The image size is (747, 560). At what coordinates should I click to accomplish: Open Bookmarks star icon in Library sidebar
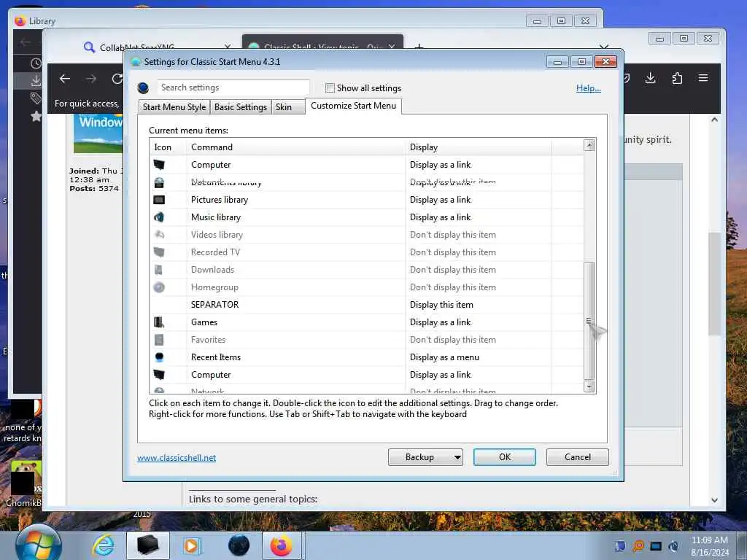tap(36, 116)
